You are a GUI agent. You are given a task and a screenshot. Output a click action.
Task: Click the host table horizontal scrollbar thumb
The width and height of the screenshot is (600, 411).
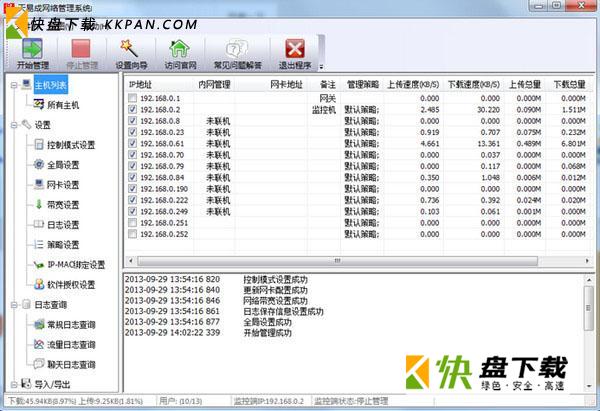point(337,261)
